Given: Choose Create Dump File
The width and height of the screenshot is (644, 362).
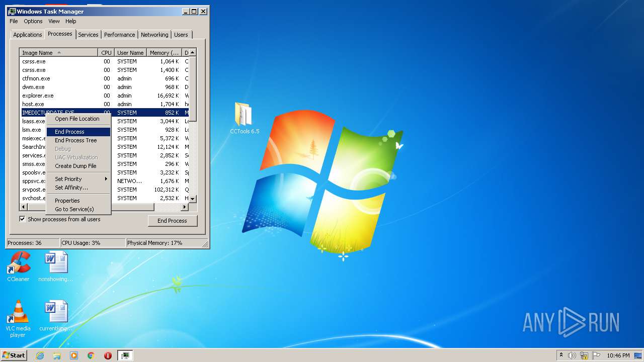Looking at the screenshot, I should coord(78,166).
